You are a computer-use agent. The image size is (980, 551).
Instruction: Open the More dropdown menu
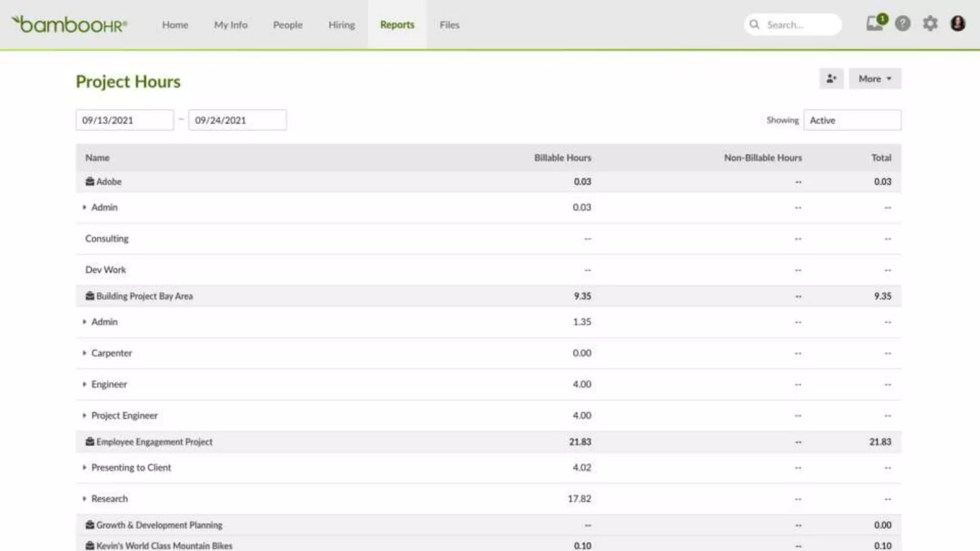point(875,78)
